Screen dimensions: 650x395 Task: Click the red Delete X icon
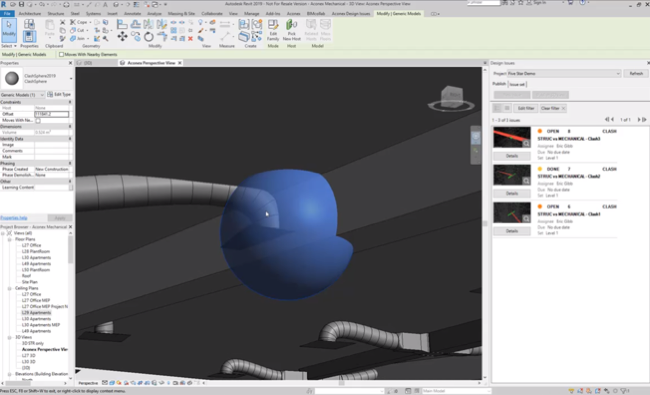pyautogui.click(x=190, y=39)
